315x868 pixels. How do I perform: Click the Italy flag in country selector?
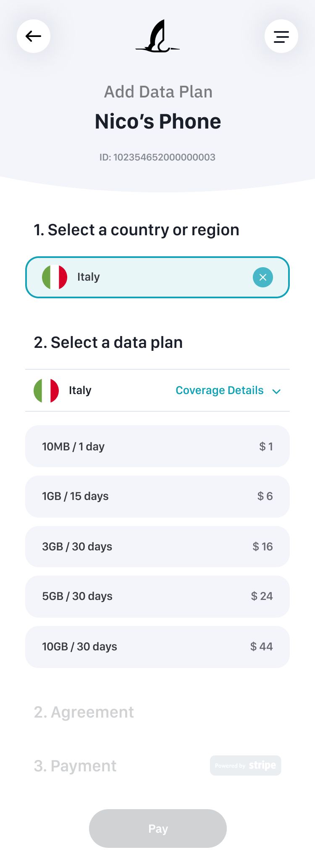click(x=55, y=277)
